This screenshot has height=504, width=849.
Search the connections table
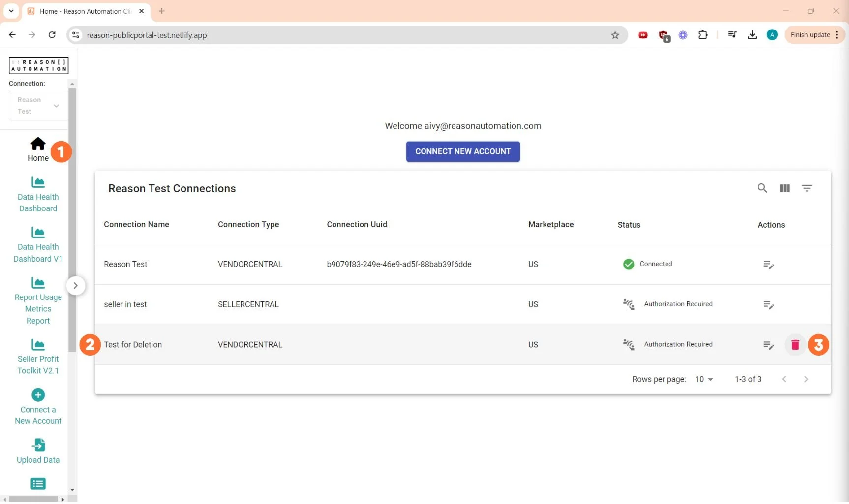762,188
